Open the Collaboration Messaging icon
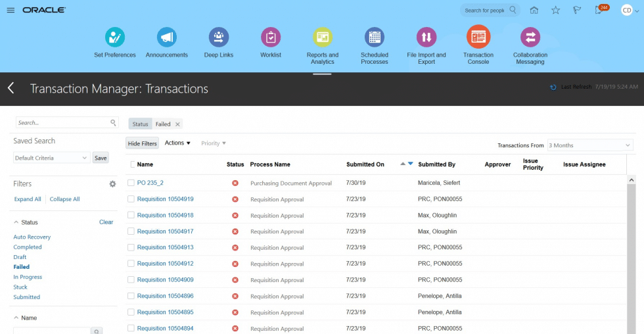This screenshot has width=644, height=334. [x=530, y=37]
